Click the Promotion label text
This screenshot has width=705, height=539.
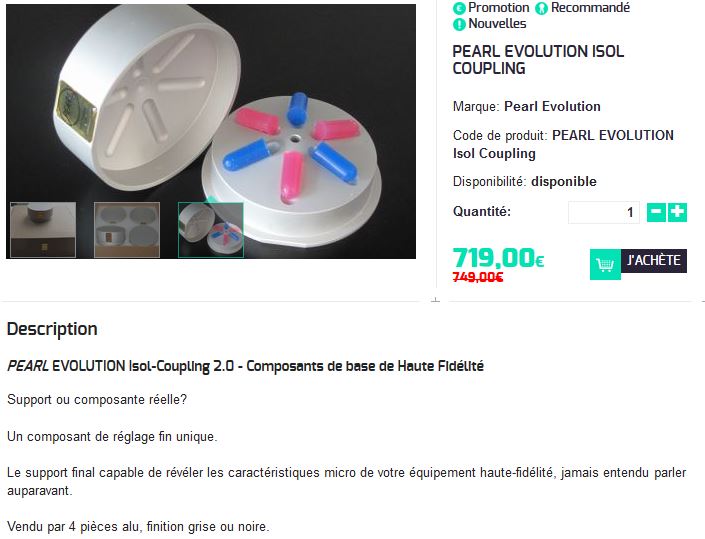click(499, 8)
